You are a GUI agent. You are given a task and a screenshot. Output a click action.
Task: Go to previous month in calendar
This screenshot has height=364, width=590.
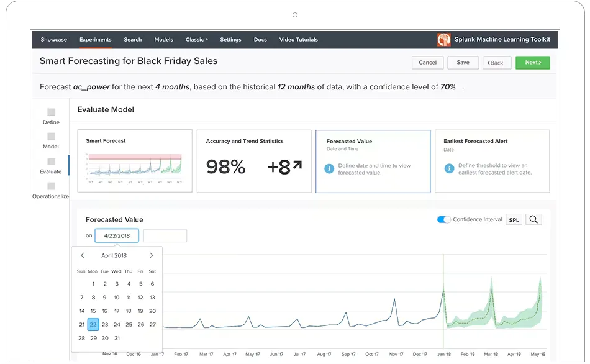point(81,255)
